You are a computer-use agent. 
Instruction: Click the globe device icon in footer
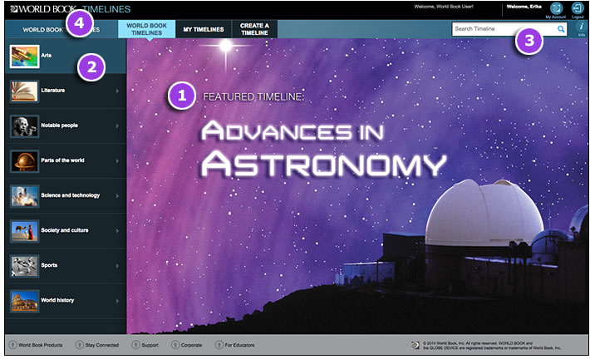(x=415, y=345)
